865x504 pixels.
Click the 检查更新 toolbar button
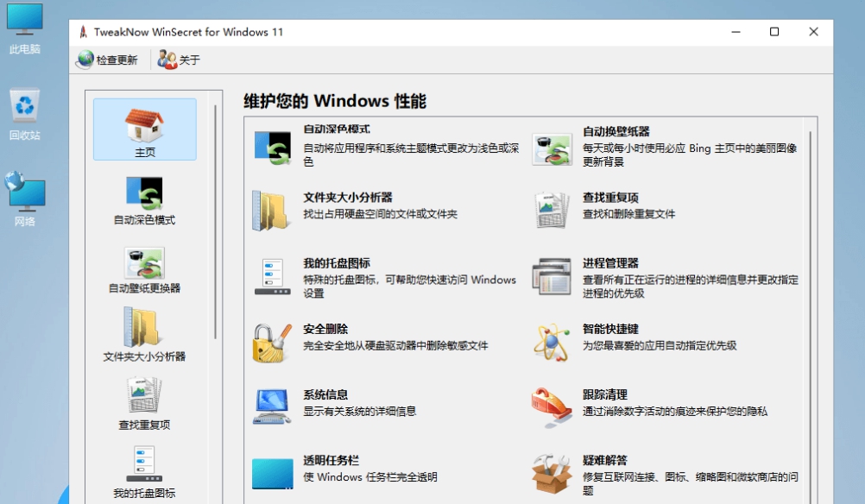click(107, 60)
